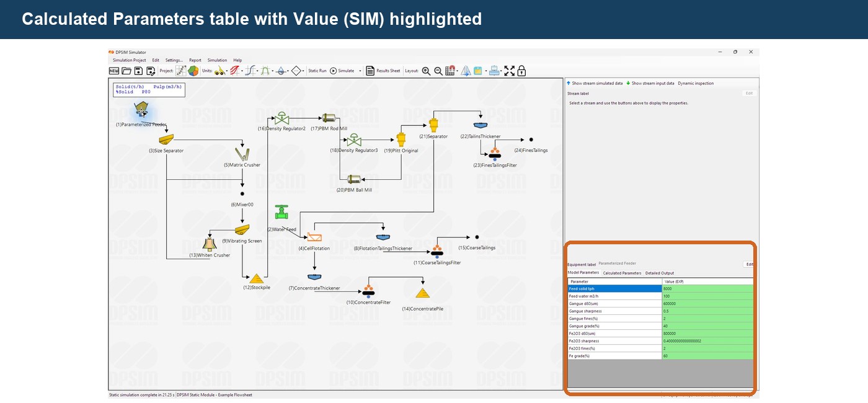Select the PBM Rod Mill unit icon
Image resolution: width=868 pixels, height=403 pixels.
click(328, 118)
